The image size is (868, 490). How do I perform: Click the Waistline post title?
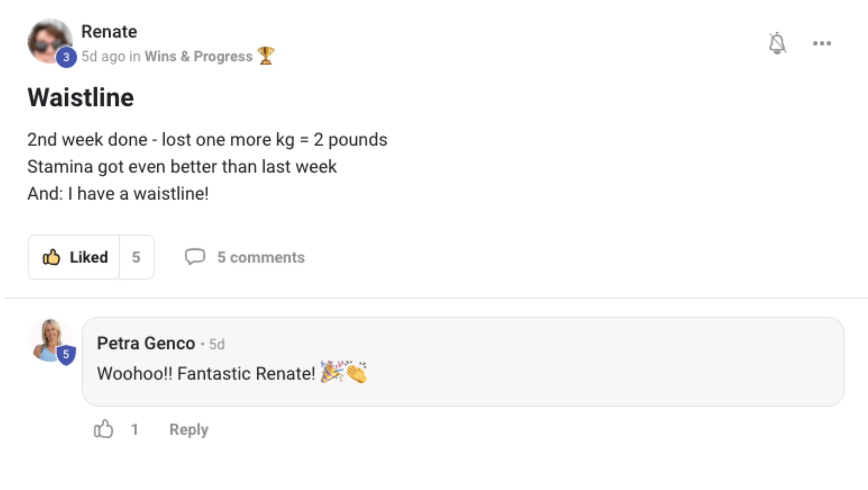[x=81, y=97]
